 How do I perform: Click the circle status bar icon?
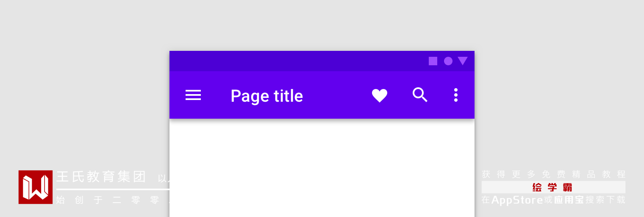448,61
